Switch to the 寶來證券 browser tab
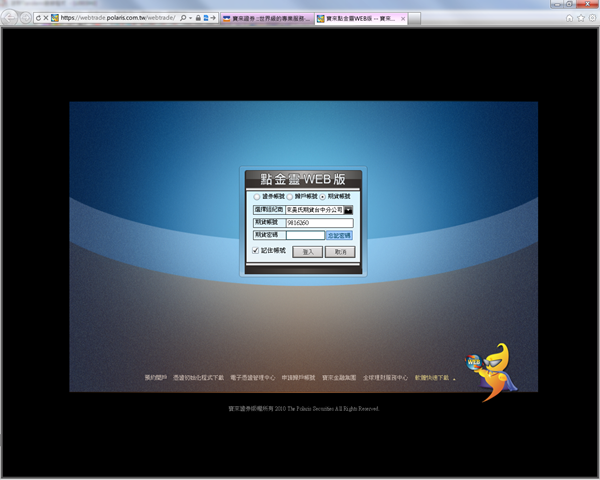 pyautogui.click(x=267, y=18)
